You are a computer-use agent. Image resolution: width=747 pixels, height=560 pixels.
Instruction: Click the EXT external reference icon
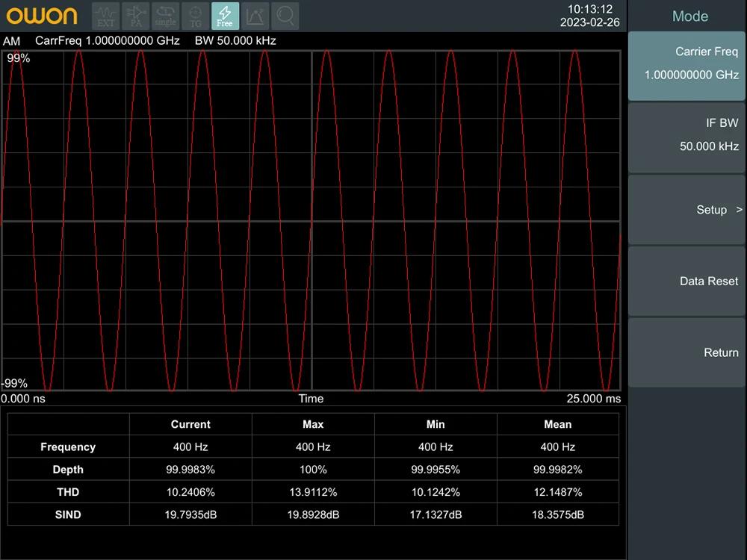[106, 16]
